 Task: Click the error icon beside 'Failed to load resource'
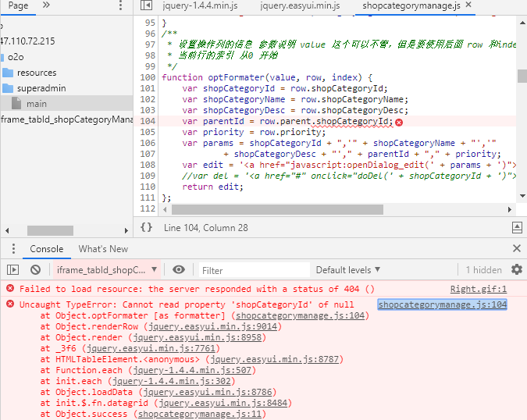click(x=10, y=288)
